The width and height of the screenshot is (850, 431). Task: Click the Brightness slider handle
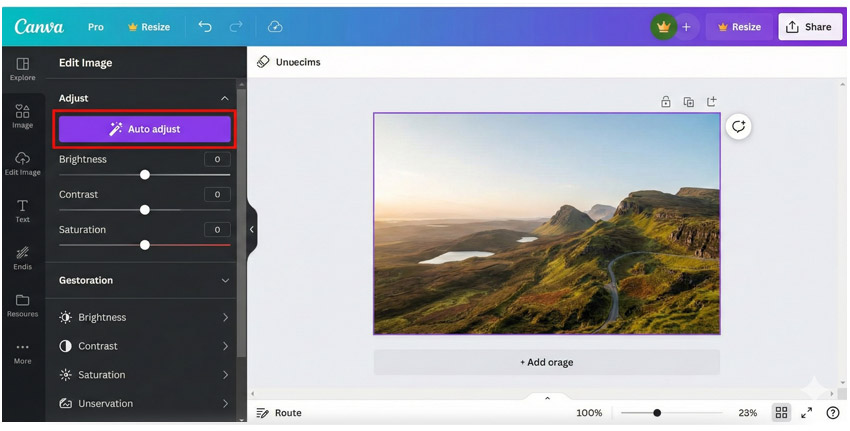145,175
